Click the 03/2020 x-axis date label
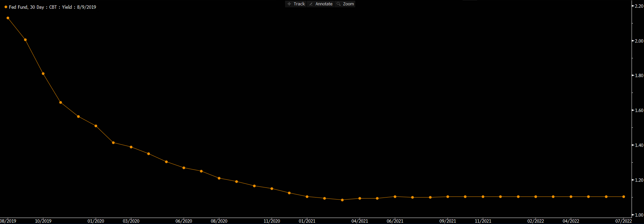644x224 pixels. 131,221
